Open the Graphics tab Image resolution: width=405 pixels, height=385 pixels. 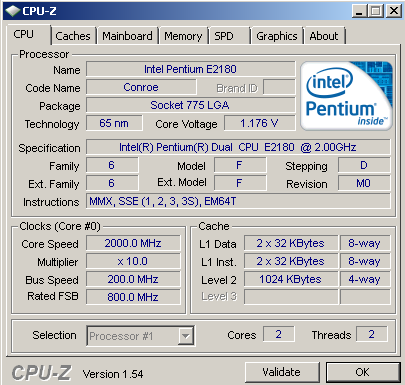[277, 36]
